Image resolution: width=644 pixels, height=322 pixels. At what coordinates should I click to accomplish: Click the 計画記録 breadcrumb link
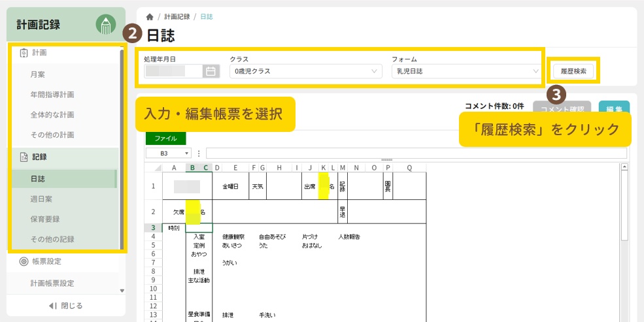coord(177,16)
